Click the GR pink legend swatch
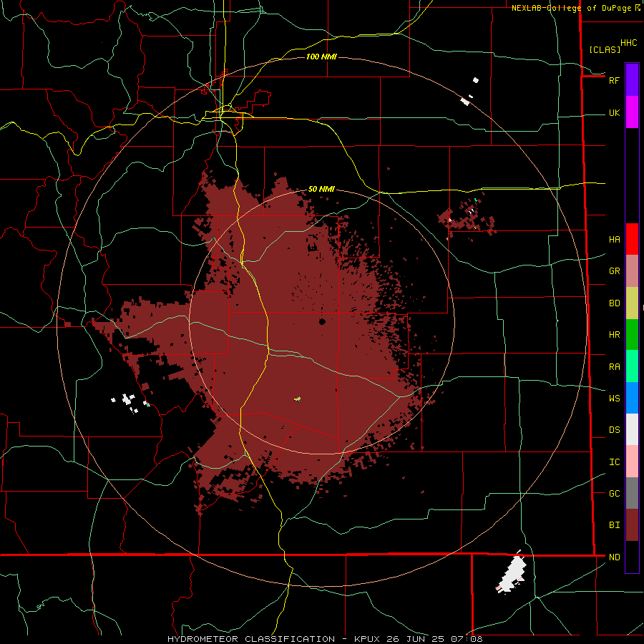Screen dimensions: 644x644 (x=632, y=271)
